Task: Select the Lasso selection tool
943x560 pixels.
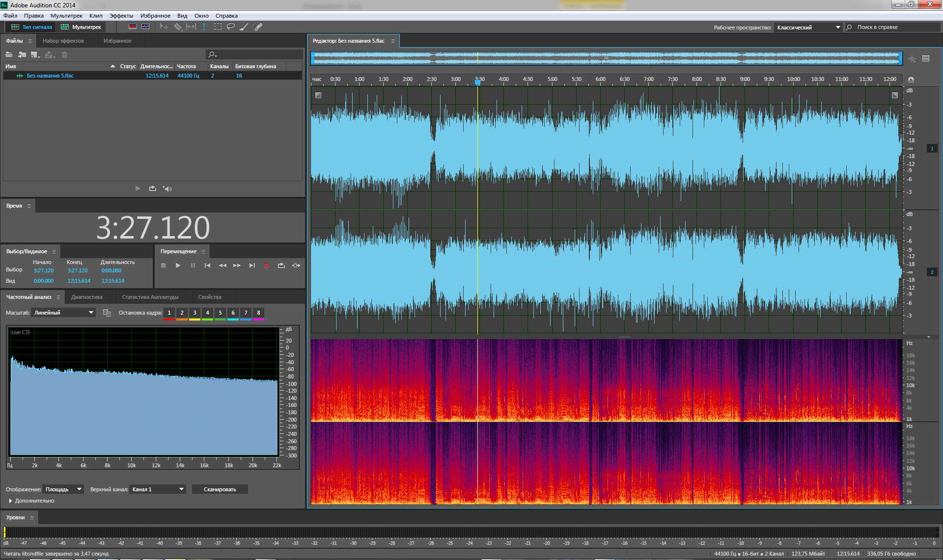Action: [x=230, y=27]
